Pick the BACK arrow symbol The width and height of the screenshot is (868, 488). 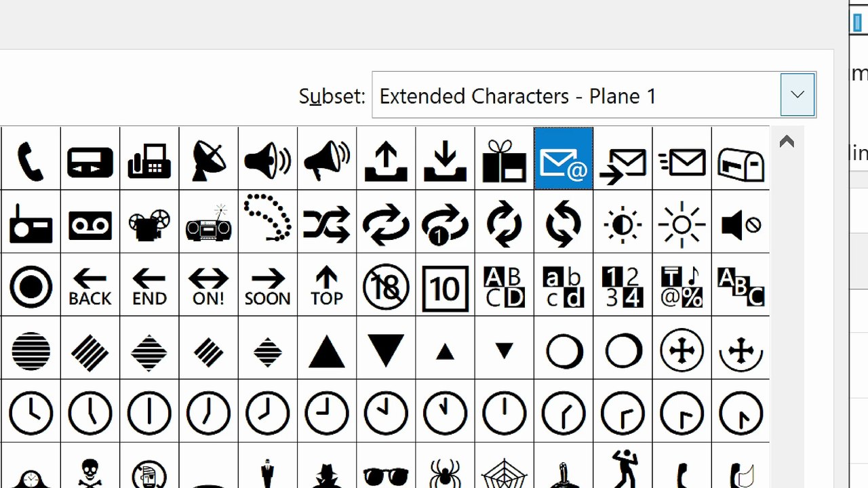[x=90, y=285]
